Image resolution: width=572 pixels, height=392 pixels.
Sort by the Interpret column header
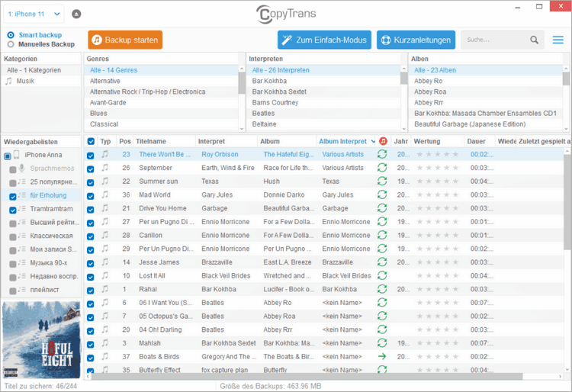coord(211,142)
